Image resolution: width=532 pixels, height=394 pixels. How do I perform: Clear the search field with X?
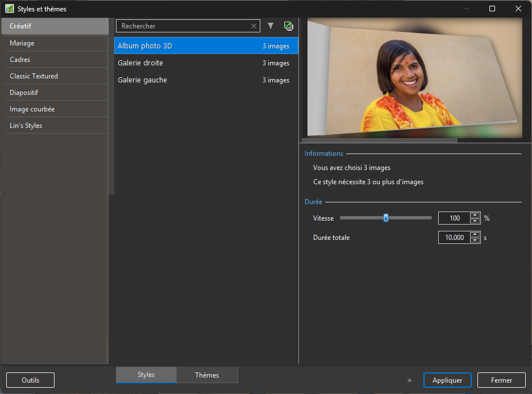pos(254,26)
